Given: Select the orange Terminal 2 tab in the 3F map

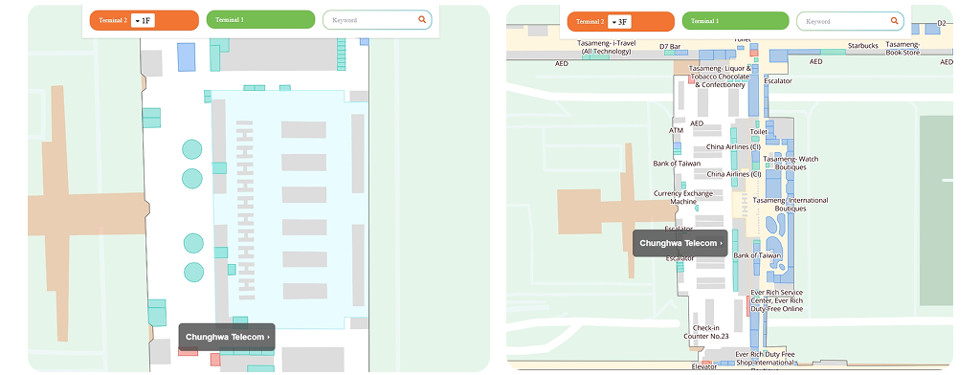Looking at the screenshot, I should click(620, 21).
